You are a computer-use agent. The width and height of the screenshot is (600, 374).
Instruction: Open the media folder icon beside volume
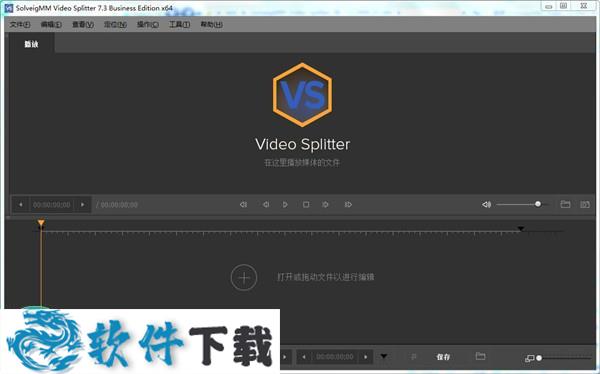coord(565,204)
